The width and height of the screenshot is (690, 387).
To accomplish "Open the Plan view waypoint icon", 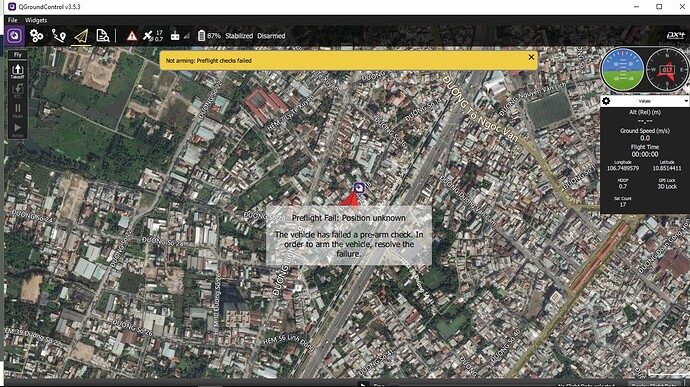I will [59, 36].
